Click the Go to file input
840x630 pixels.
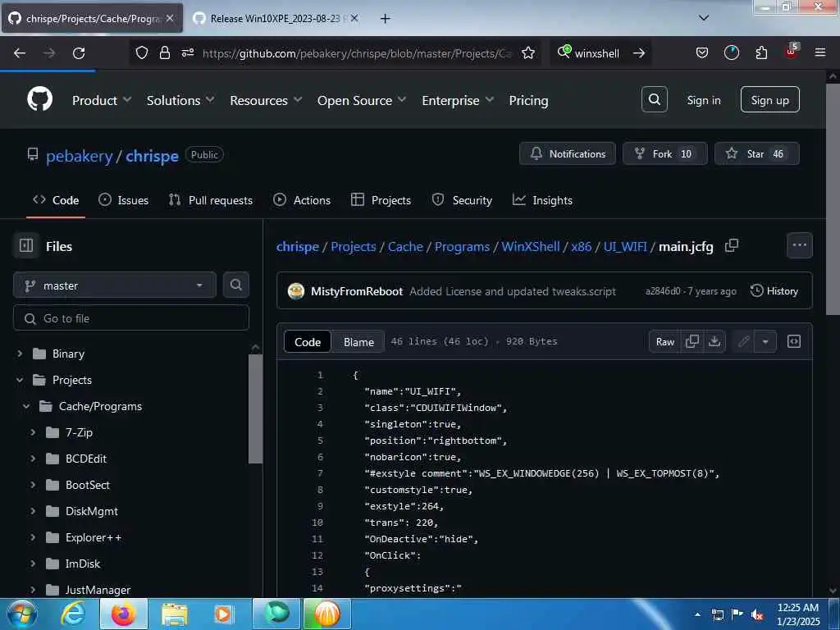click(x=131, y=318)
